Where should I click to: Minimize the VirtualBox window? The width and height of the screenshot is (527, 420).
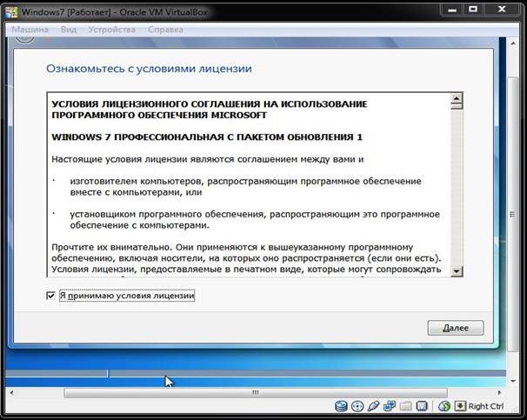tap(452, 10)
